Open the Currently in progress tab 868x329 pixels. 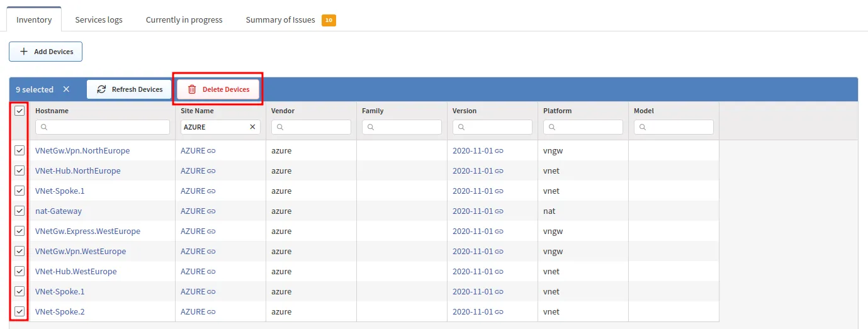coord(184,20)
